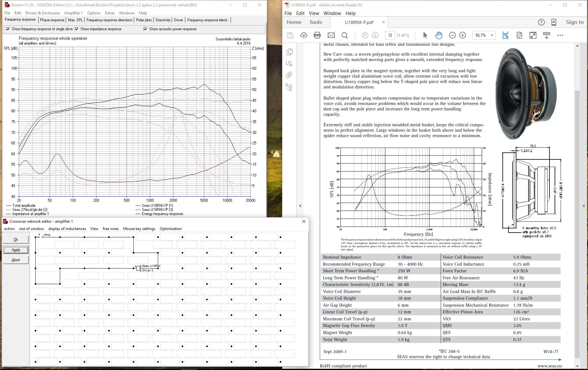Open the search magnifier in Acrobat

click(x=345, y=35)
